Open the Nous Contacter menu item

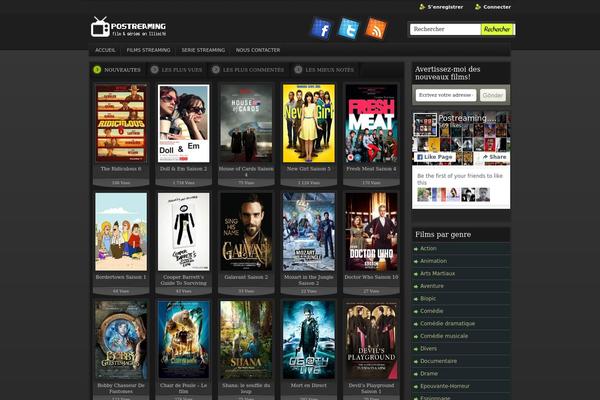click(258, 50)
